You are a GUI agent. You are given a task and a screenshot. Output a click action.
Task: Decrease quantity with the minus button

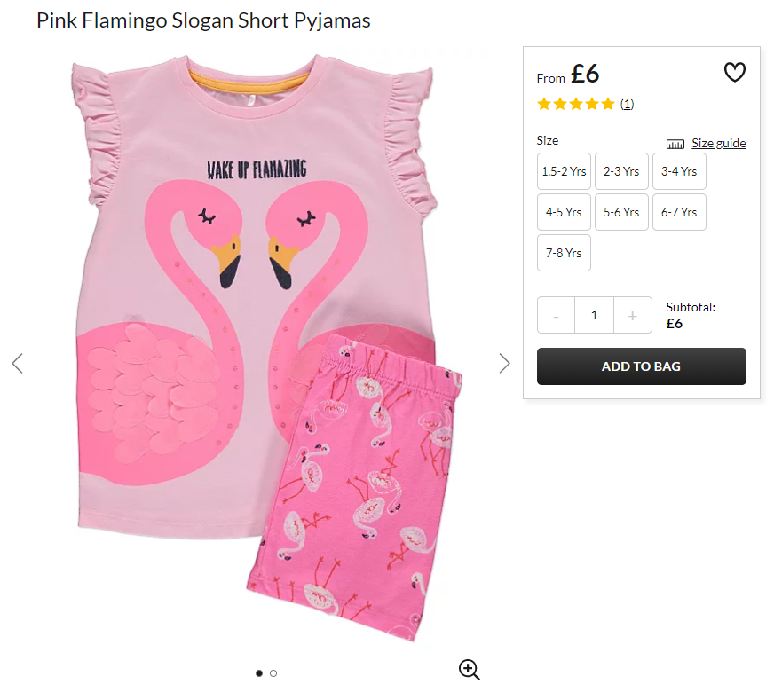(556, 315)
